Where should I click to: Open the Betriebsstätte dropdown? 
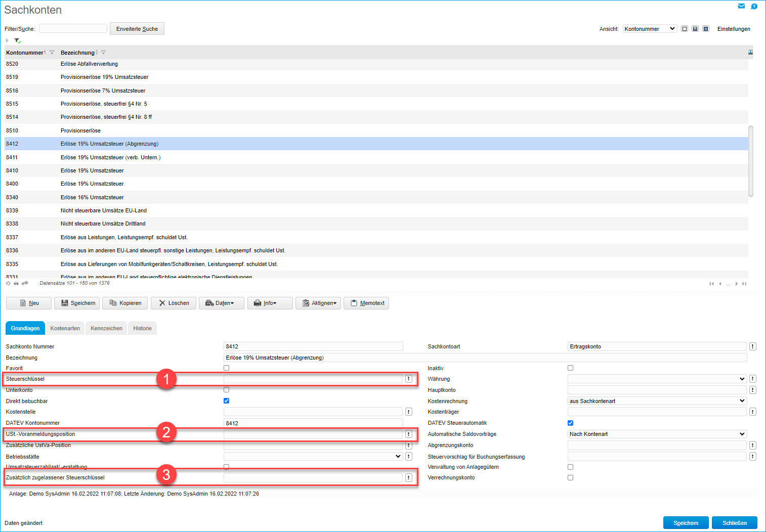(313, 456)
